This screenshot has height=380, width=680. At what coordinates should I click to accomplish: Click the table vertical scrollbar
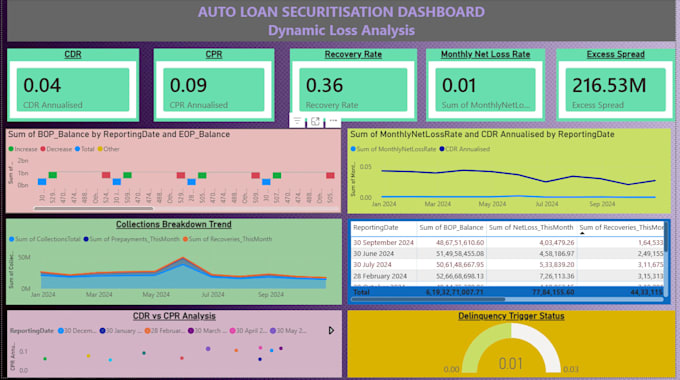pyautogui.click(x=666, y=238)
